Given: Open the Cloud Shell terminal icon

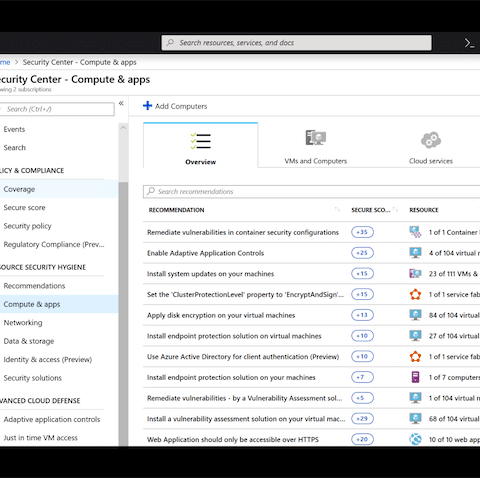Looking at the screenshot, I should coord(469,43).
